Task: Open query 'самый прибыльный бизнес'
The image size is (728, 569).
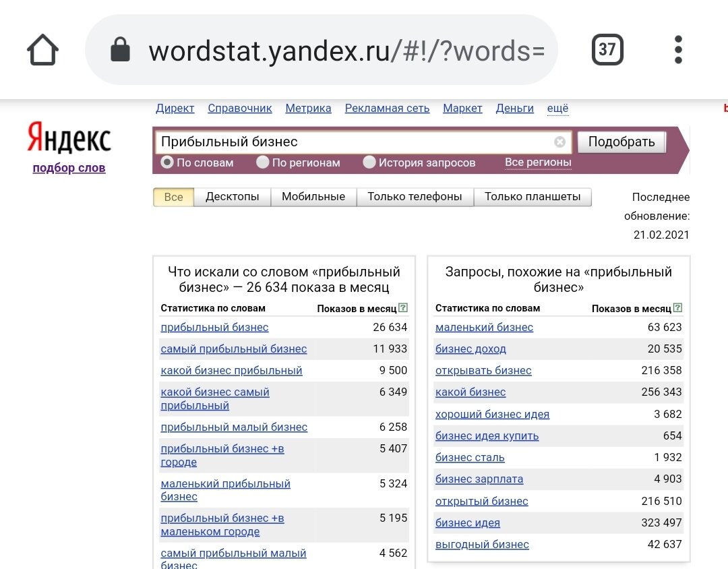Action: point(233,349)
